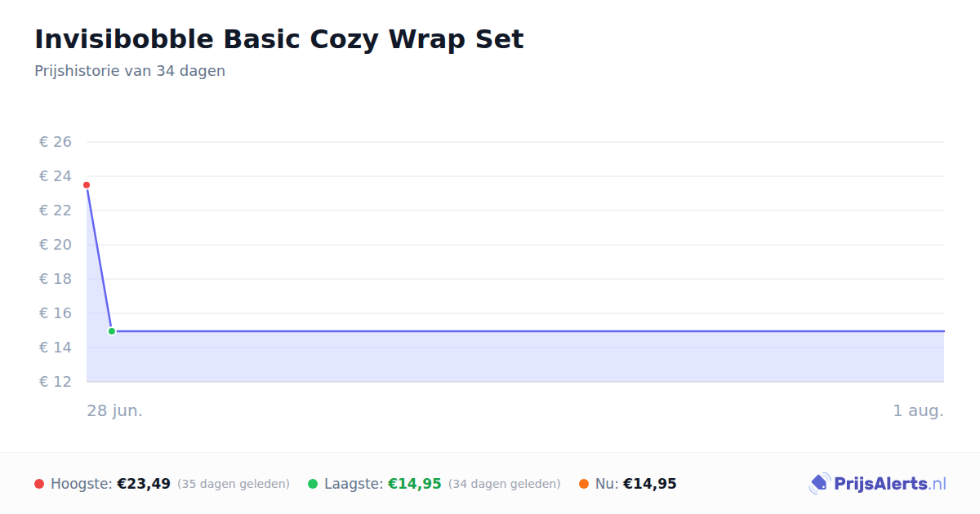Click the Prijshistorie van 34 dagen subtitle
Viewport: 980px width, 514px height.
tap(130, 71)
